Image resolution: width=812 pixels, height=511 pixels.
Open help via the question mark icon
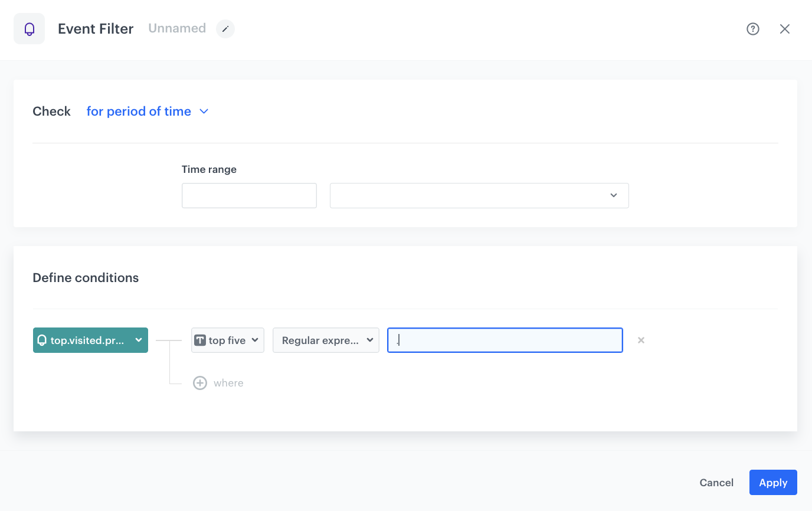coord(752,28)
